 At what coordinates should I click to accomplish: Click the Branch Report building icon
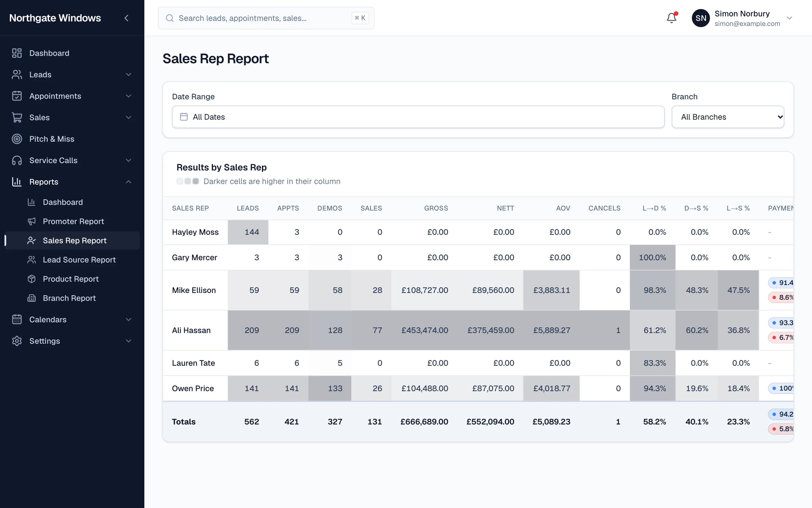click(x=32, y=298)
